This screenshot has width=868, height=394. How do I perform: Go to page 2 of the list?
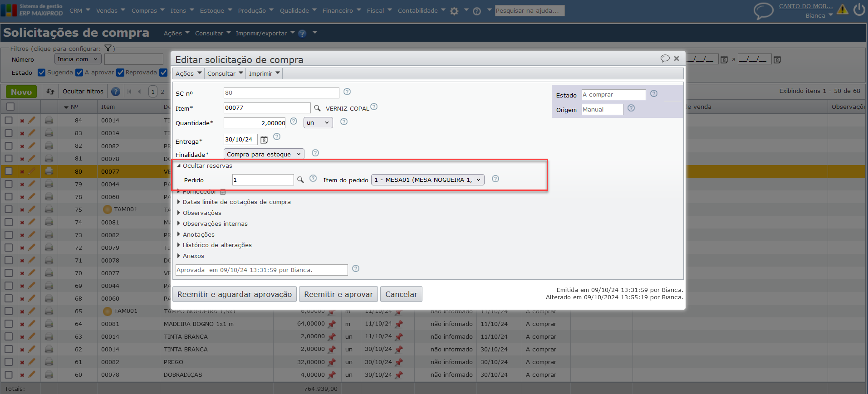pos(162,92)
